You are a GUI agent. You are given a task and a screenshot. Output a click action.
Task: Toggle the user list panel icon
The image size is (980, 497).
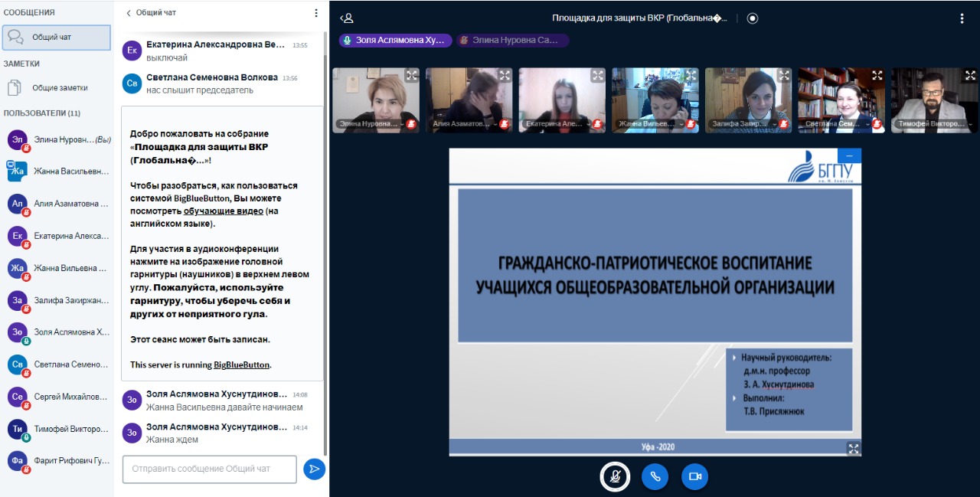[347, 18]
